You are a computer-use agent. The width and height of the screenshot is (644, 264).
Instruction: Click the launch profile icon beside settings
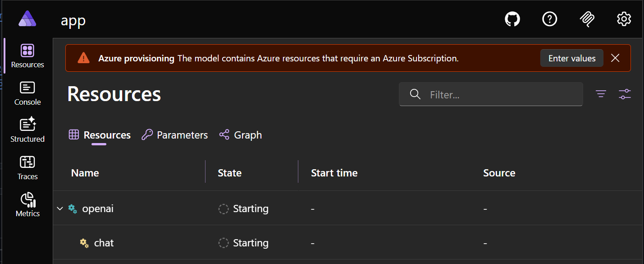[x=587, y=19]
